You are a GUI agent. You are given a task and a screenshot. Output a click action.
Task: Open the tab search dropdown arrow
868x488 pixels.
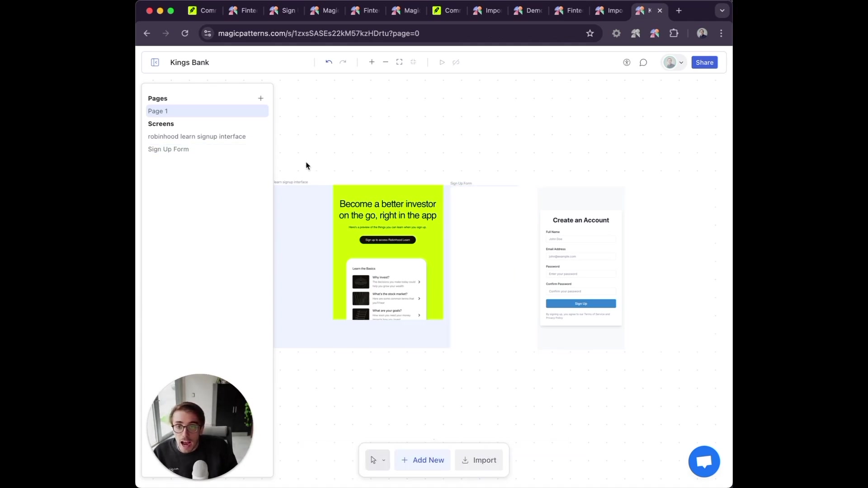(722, 10)
